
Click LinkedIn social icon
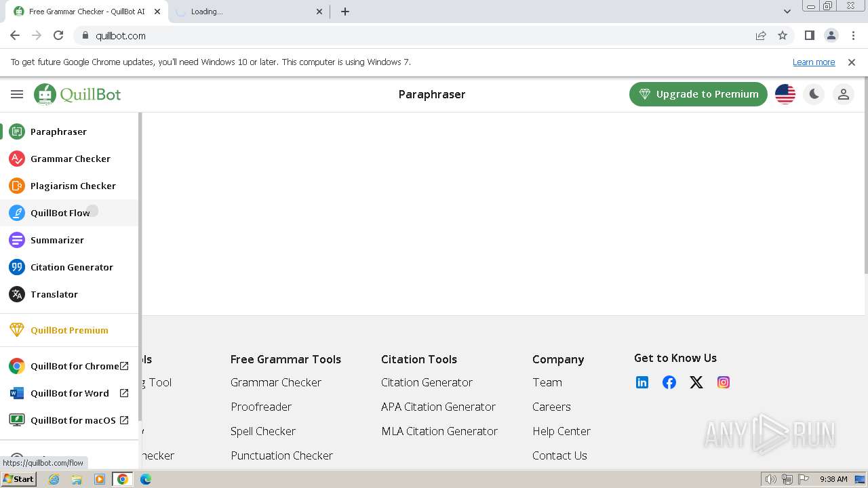(642, 382)
